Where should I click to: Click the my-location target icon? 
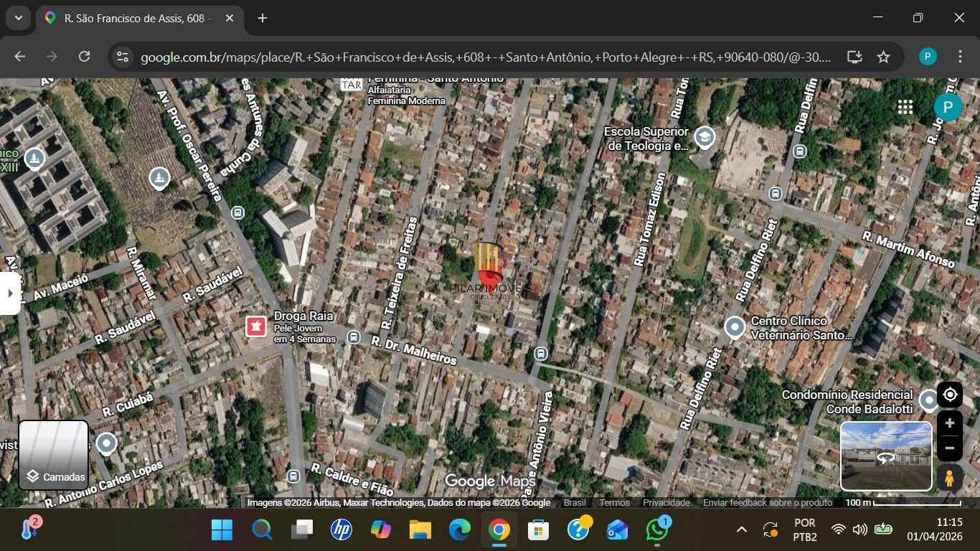pyautogui.click(x=949, y=394)
